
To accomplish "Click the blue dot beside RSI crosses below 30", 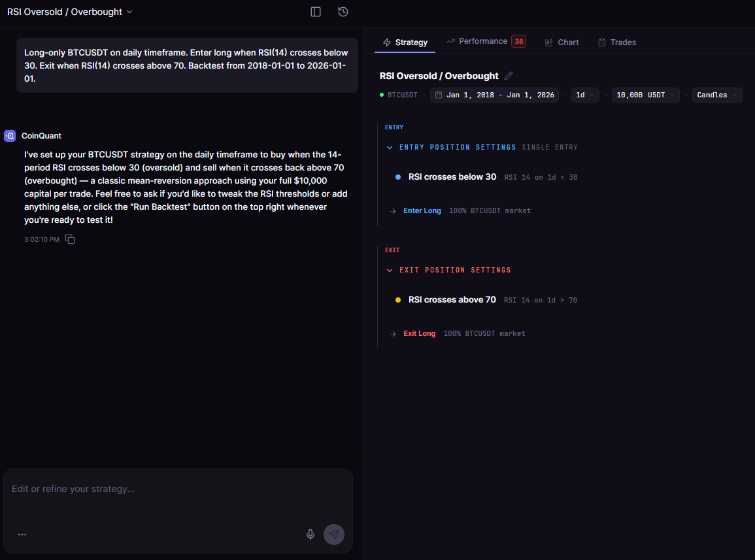I will (397, 177).
